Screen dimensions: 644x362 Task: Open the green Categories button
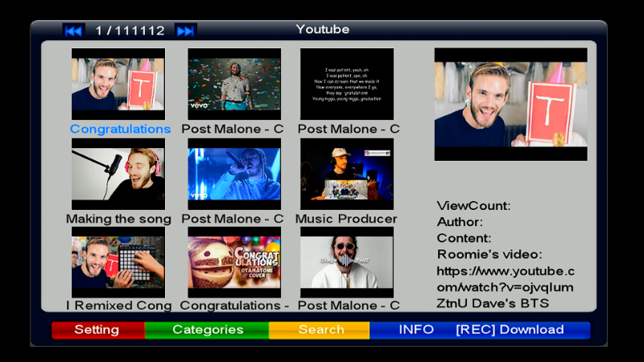[x=207, y=330]
